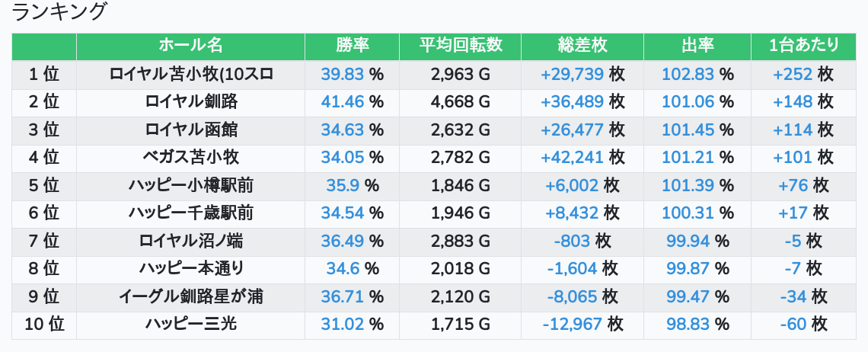Viewport: 868px width, 352px height.
Task: Select ロイヤル函館 in the ranking
Action: [x=190, y=130]
